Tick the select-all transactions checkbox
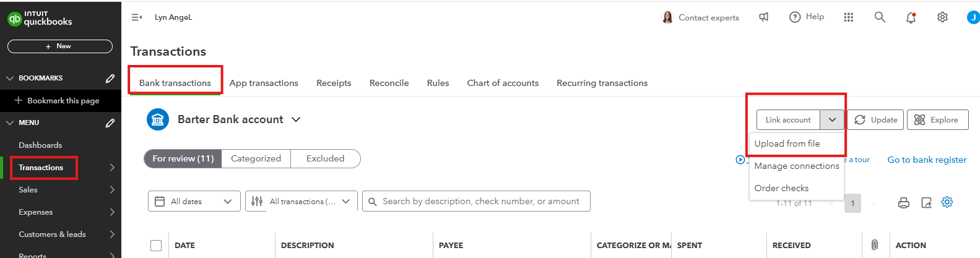This screenshot has width=980, height=258. (x=156, y=246)
